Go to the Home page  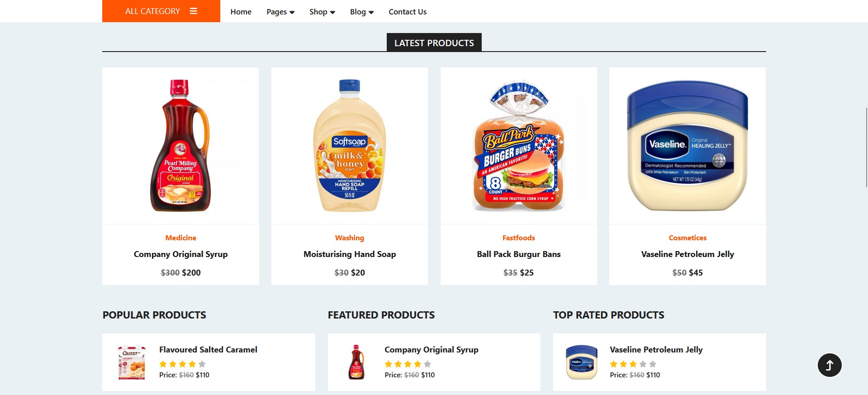click(x=241, y=12)
